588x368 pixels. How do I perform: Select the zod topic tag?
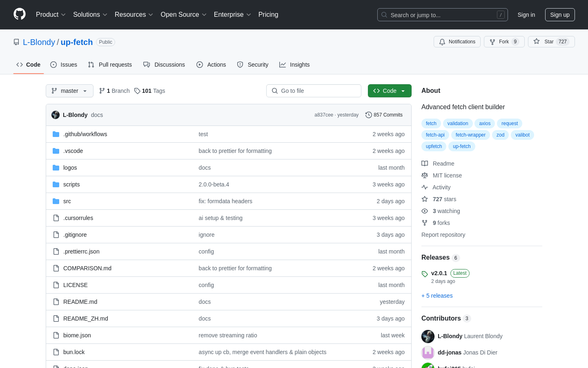[x=500, y=135]
